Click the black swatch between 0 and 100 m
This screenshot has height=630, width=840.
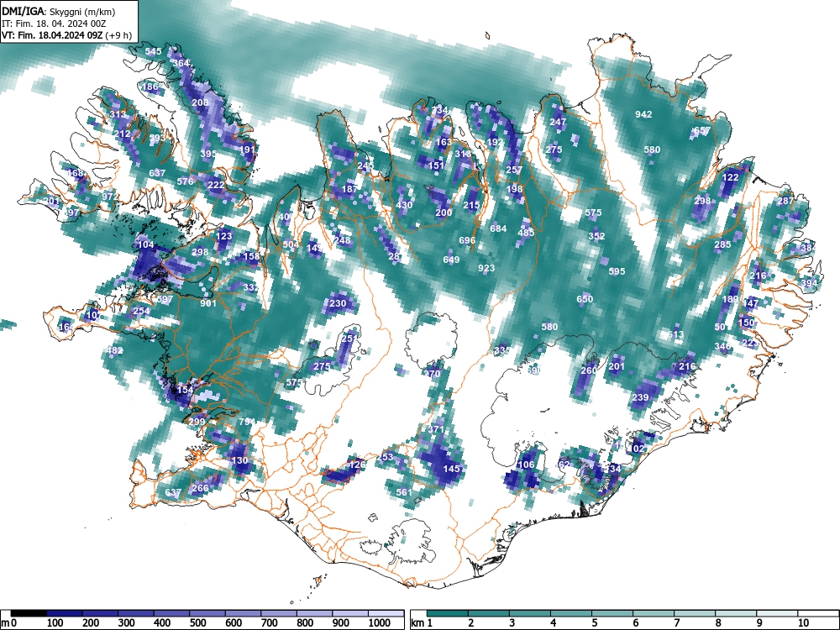[29, 613]
